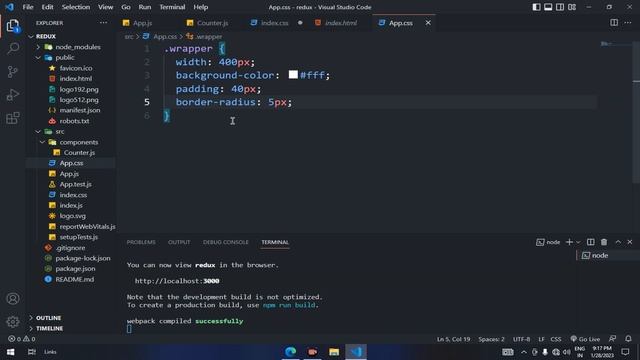Click the volume icon in system tray
Viewport: 640px width, 360px height.
tap(567, 352)
